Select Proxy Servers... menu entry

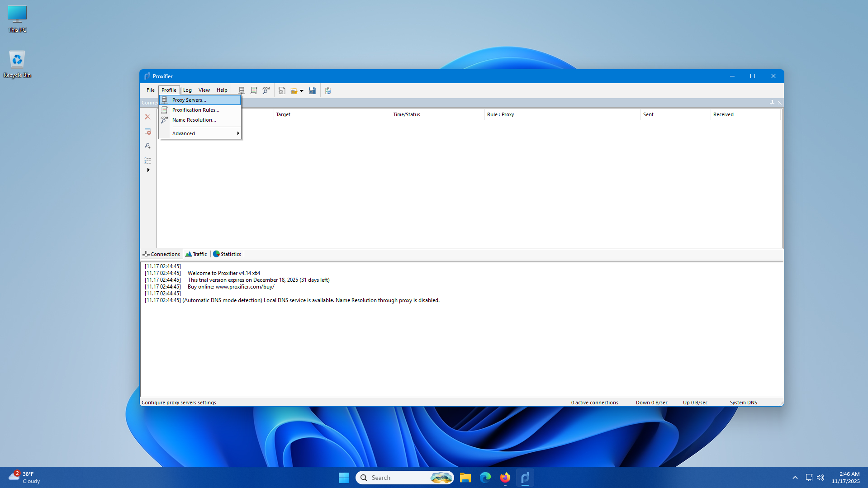pos(200,100)
